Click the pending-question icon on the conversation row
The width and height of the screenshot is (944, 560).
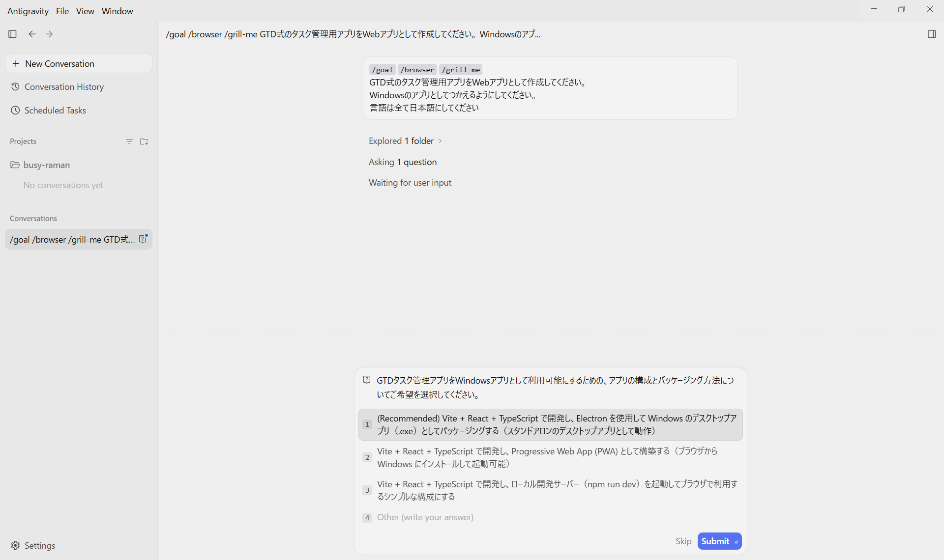143,239
